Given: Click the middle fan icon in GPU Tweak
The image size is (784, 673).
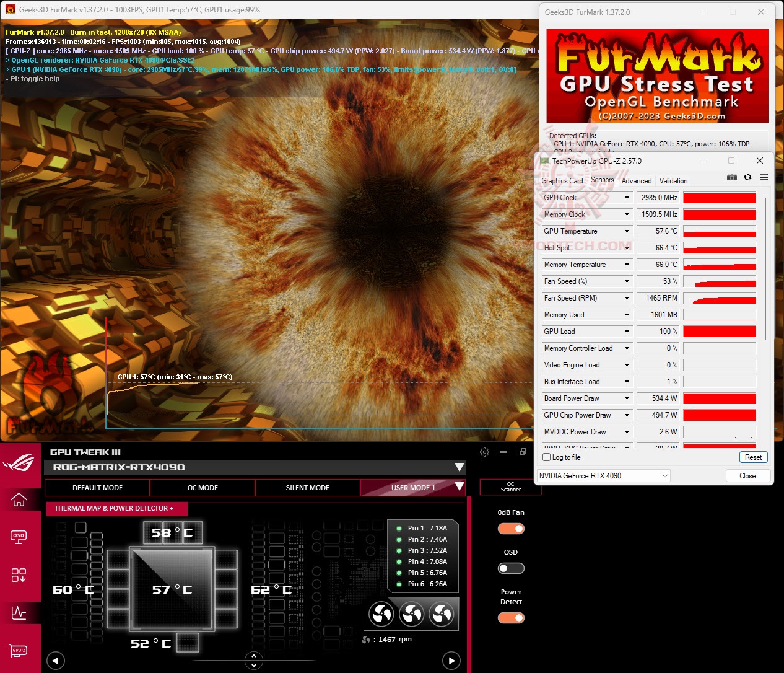Looking at the screenshot, I should point(412,614).
